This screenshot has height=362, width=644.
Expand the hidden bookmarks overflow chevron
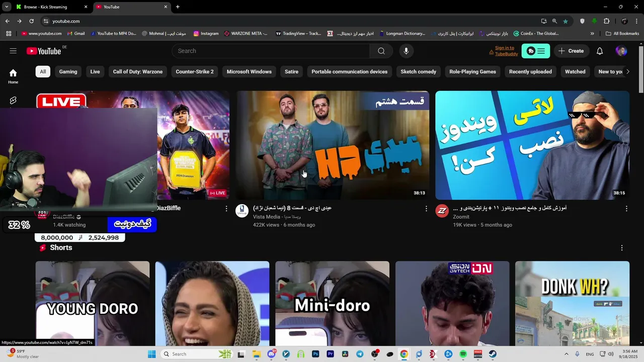[x=592, y=34]
